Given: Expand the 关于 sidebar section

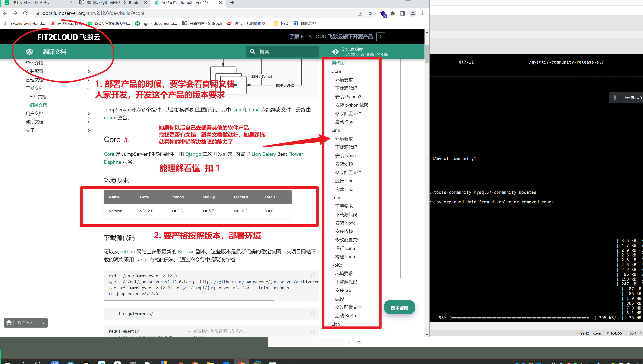Looking at the screenshot, I should coord(88,130).
